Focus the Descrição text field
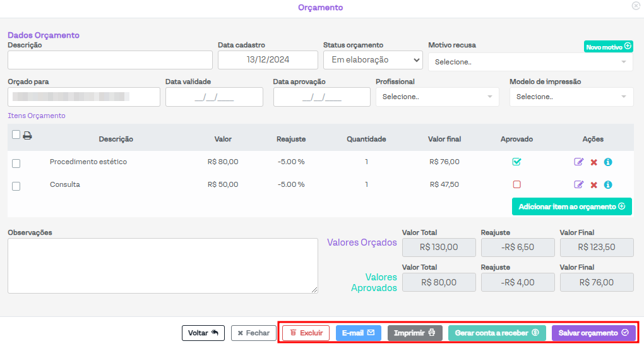 (x=110, y=60)
